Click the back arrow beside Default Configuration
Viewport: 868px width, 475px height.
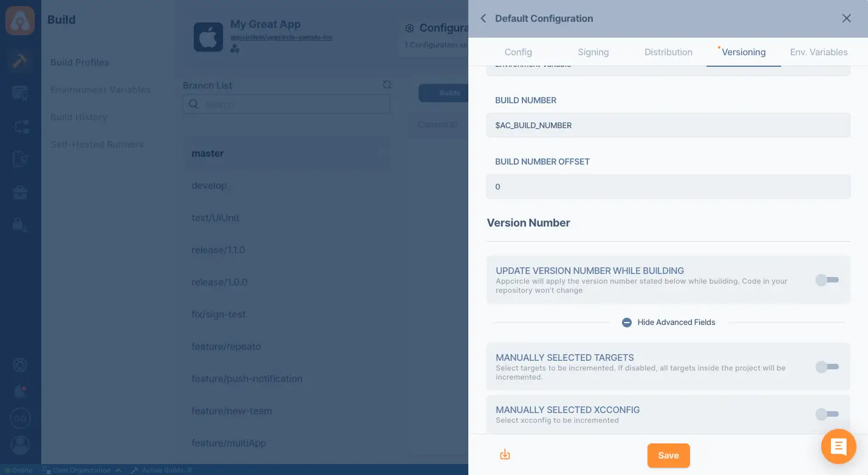[x=484, y=18]
